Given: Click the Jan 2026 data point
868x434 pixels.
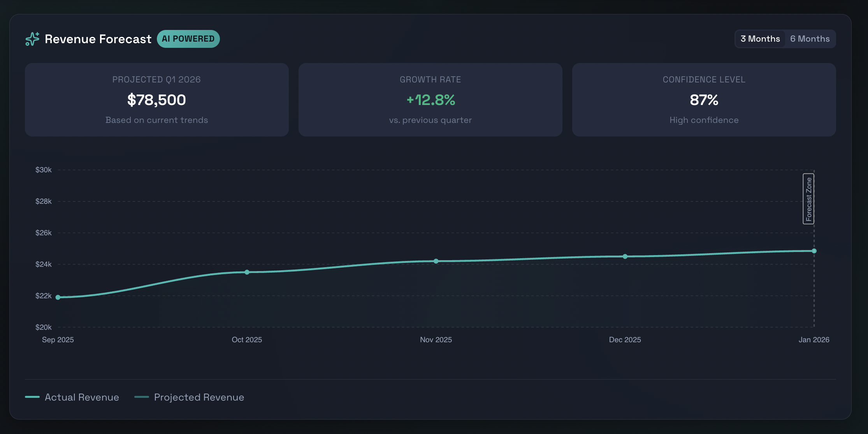Looking at the screenshot, I should point(814,251).
